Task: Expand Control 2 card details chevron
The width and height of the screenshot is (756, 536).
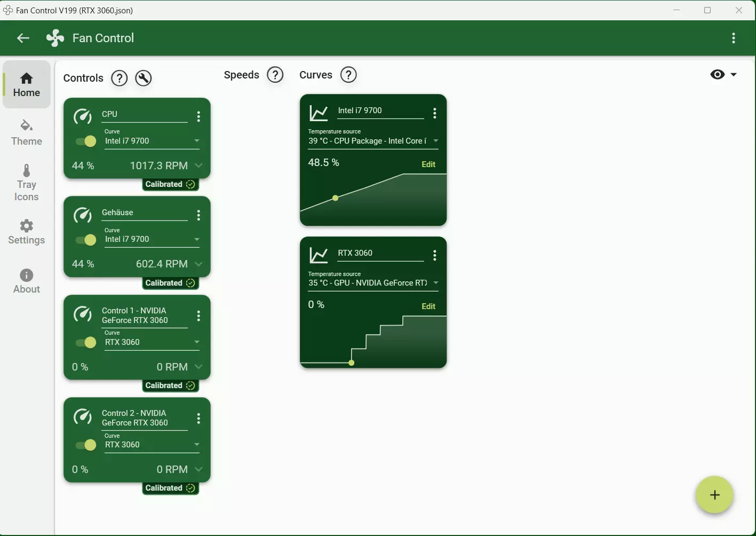Action: pyautogui.click(x=198, y=469)
